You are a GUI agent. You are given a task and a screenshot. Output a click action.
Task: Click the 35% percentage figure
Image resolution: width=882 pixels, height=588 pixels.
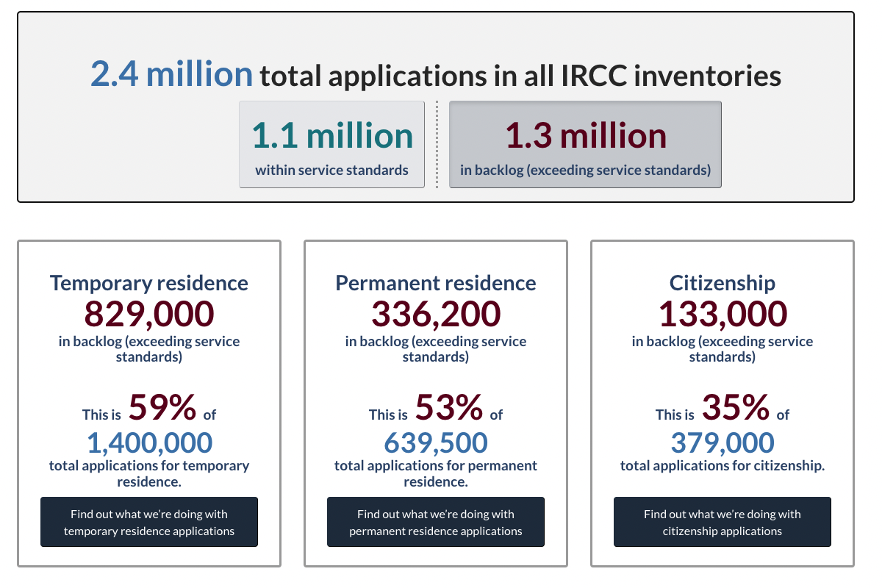pyautogui.click(x=736, y=407)
